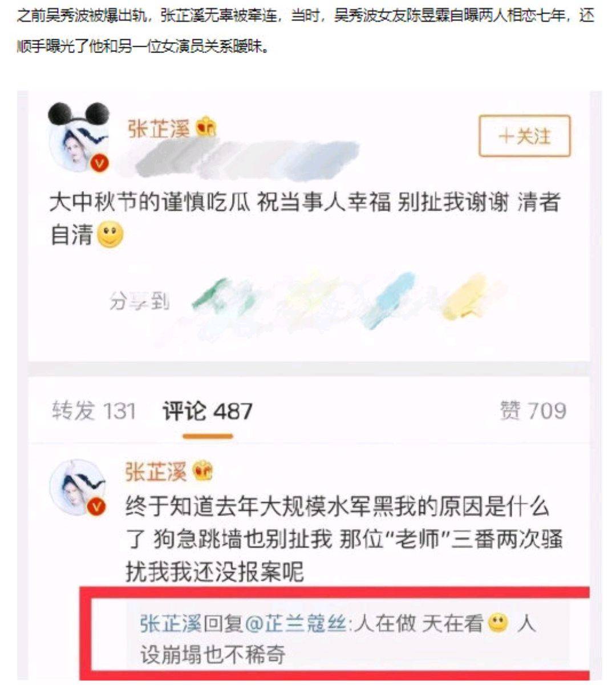This screenshot has width=616, height=686.
Task: Click the +关注 follow button
Action: pyautogui.click(x=524, y=136)
